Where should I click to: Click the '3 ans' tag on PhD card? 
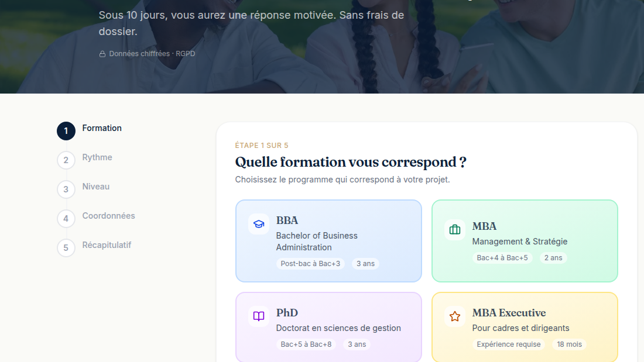[357, 344]
